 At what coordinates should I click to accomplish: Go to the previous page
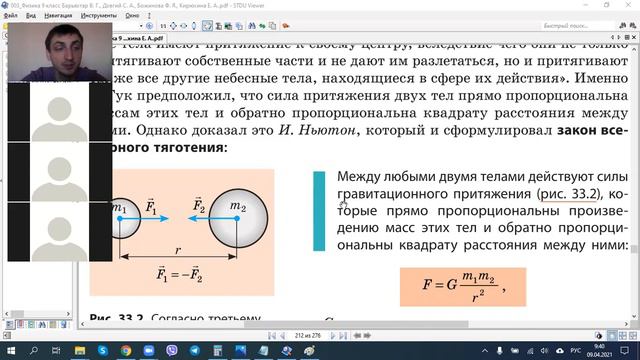click(x=282, y=336)
